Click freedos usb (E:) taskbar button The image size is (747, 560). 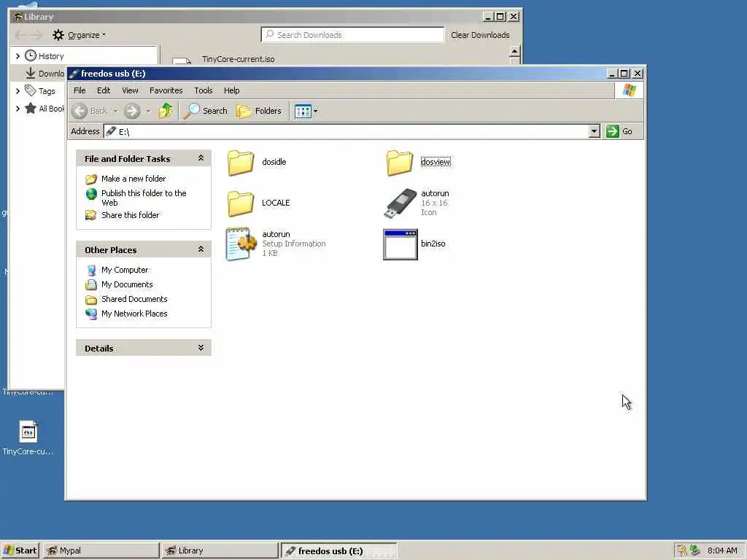click(x=338, y=551)
